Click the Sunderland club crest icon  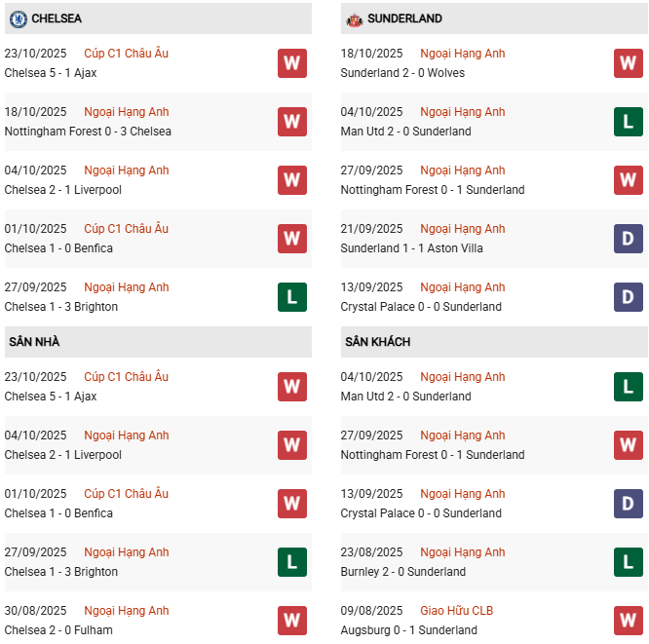tap(355, 19)
